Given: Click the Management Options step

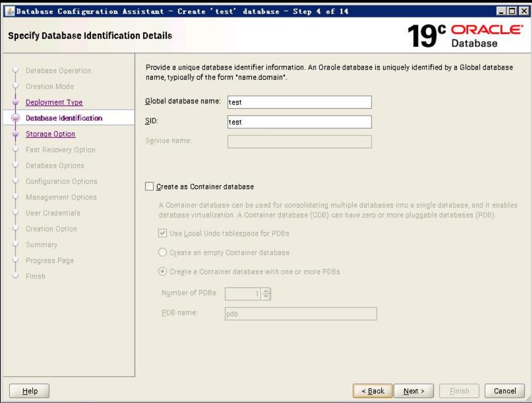Looking at the screenshot, I should [61, 197].
